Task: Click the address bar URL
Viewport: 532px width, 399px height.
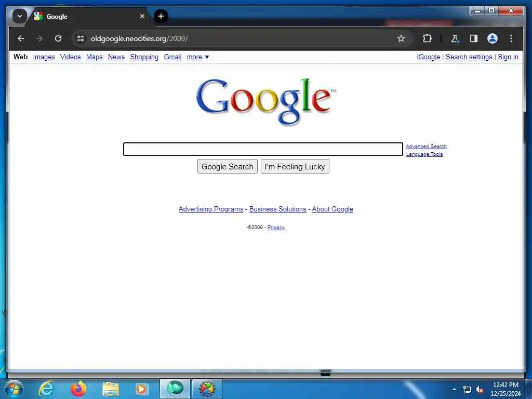Action: (x=139, y=38)
